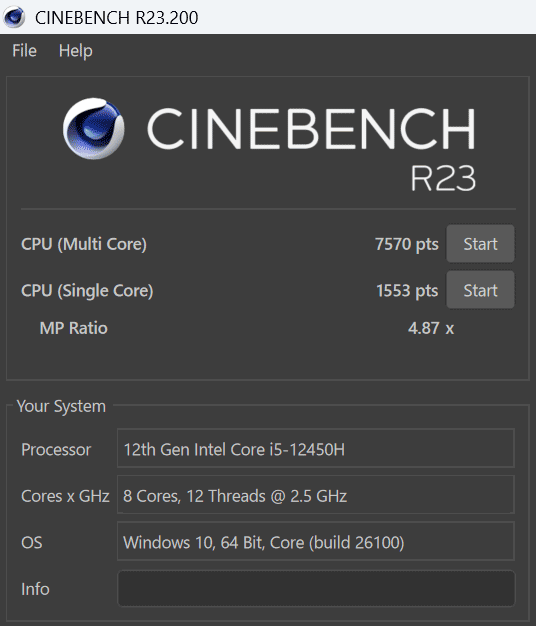Click the Cinebench title bar app icon

pos(14,17)
